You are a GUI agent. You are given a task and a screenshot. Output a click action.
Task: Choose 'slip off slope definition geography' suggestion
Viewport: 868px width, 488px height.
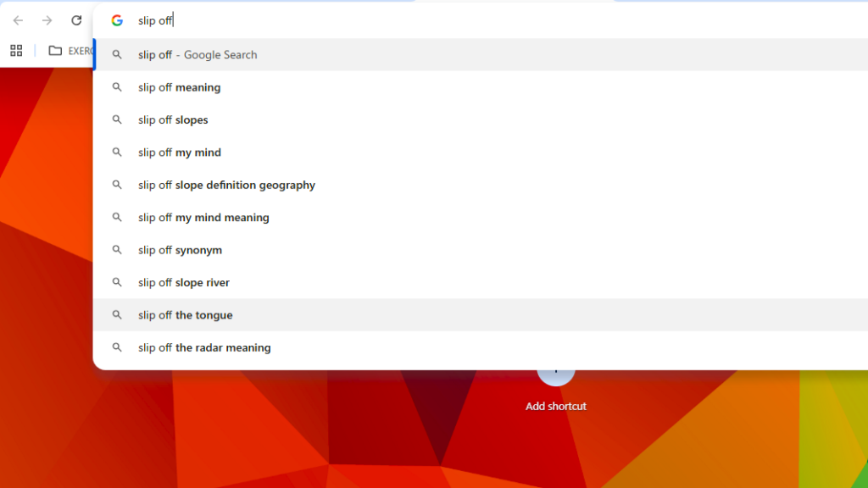point(226,185)
